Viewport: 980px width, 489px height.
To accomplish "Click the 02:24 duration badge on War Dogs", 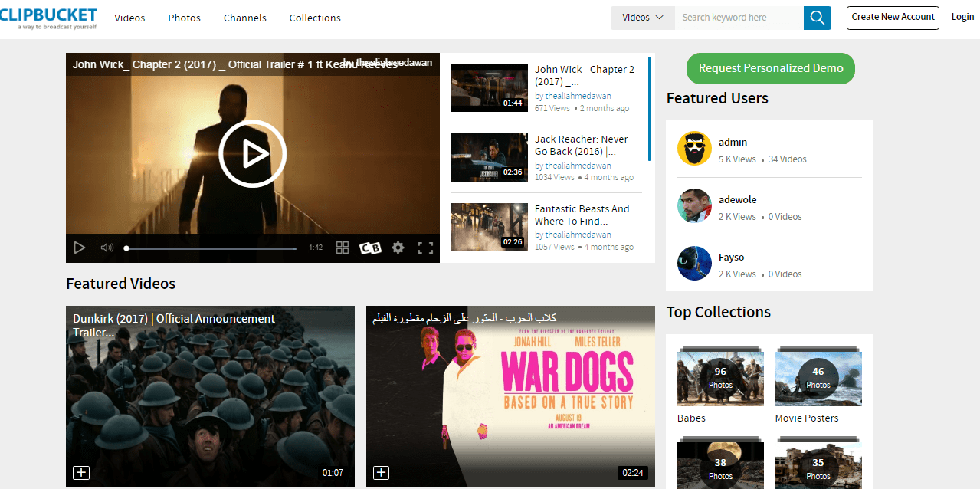I will click(x=633, y=473).
